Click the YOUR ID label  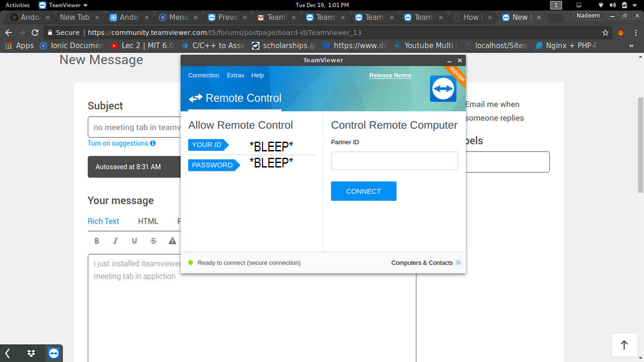coord(208,145)
